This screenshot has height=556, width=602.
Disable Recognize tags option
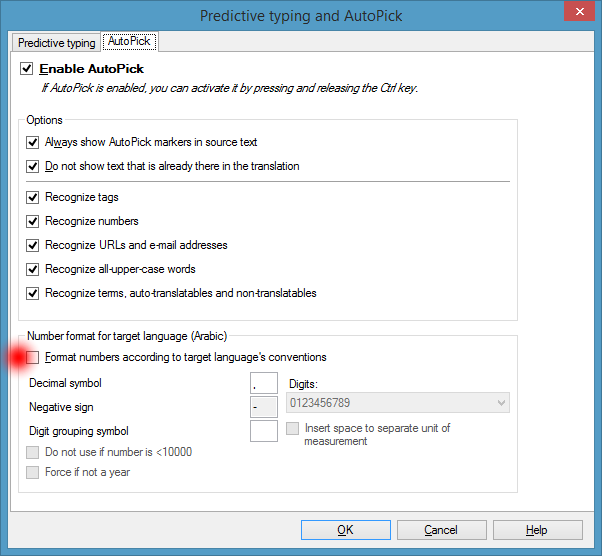point(33,197)
